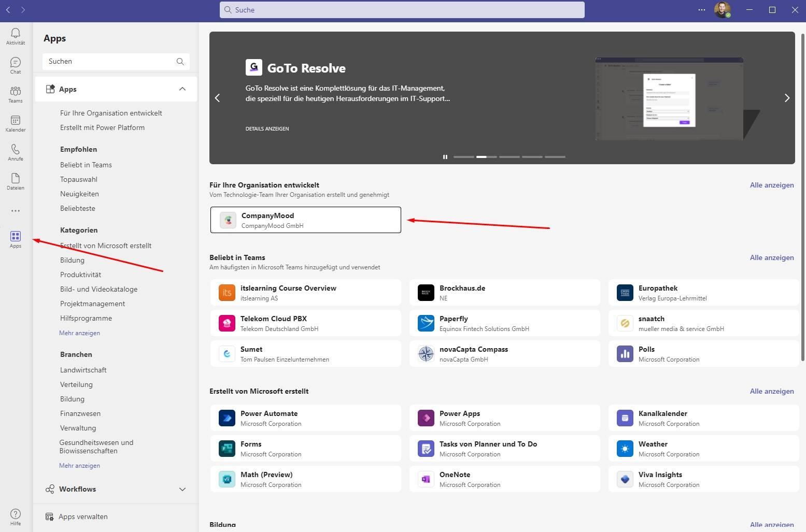Click the Telekom Cloud PBX icon

click(227, 323)
